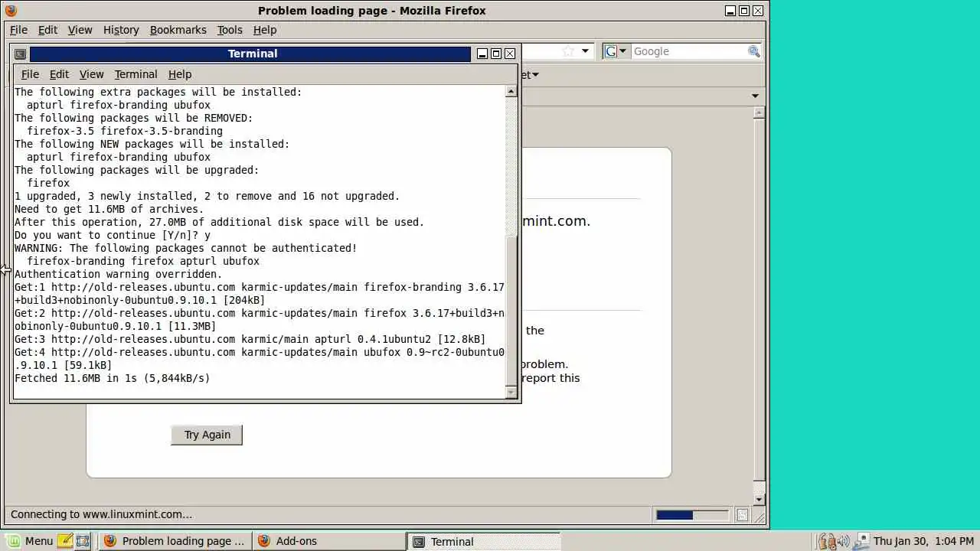This screenshot has width=980, height=551.
Task: Expand the bookmarks toolbar folder dropdown arrow
Action: [x=535, y=75]
